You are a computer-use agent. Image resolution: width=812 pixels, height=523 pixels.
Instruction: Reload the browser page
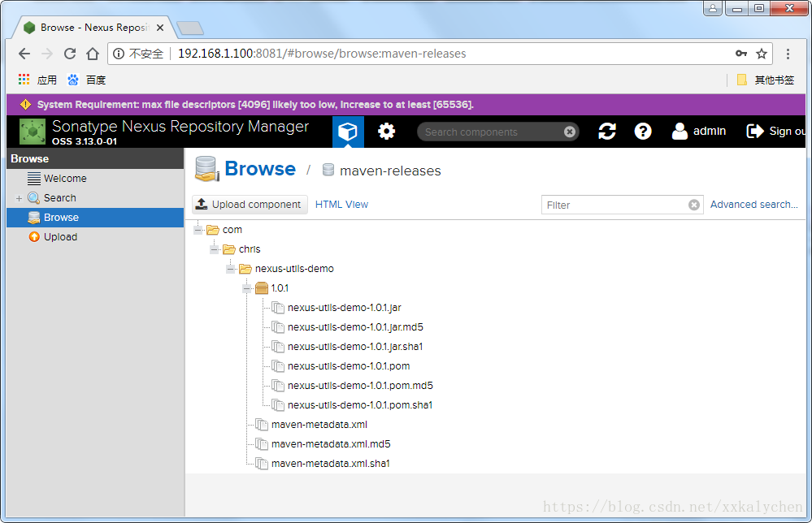coord(70,54)
